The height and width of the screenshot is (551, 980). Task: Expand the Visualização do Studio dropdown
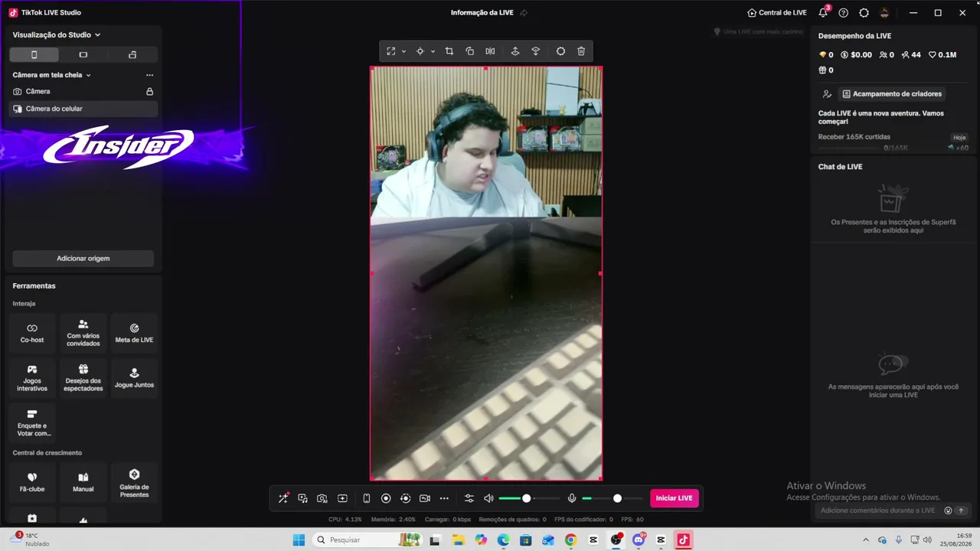point(57,34)
